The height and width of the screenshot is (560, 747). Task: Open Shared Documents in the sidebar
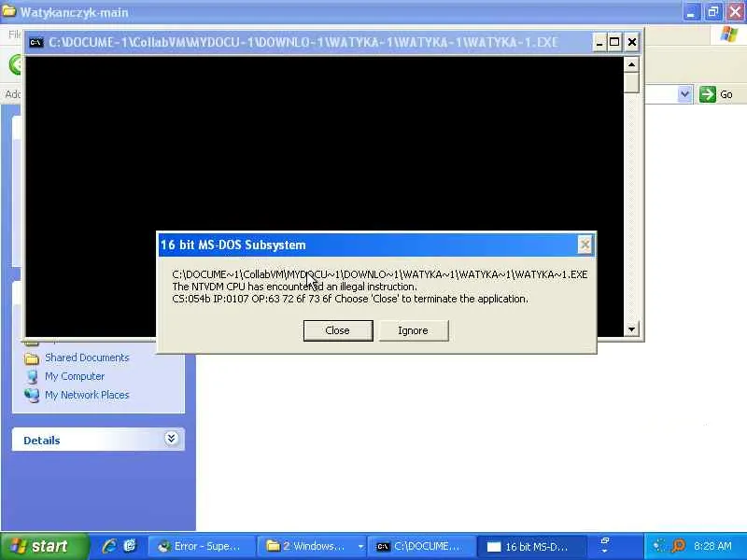tap(87, 357)
